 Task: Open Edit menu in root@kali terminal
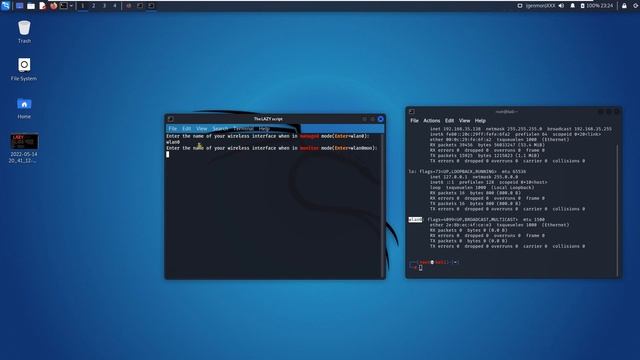pos(449,121)
